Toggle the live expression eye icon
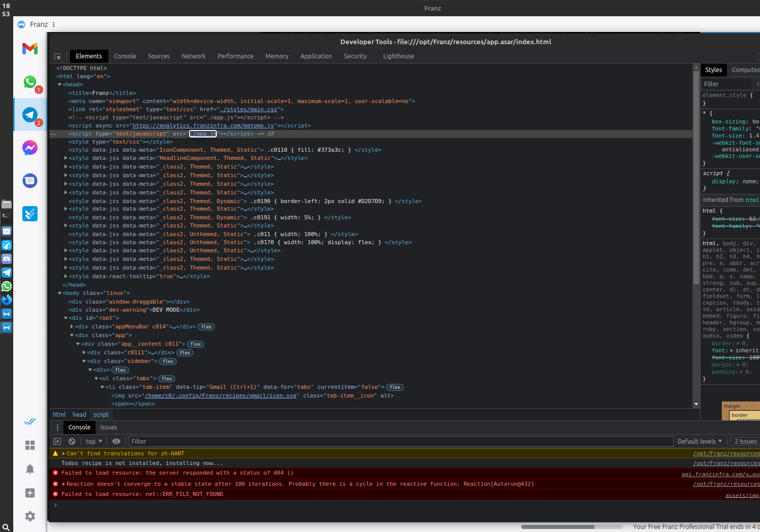The width and height of the screenshot is (760, 532). (x=116, y=442)
